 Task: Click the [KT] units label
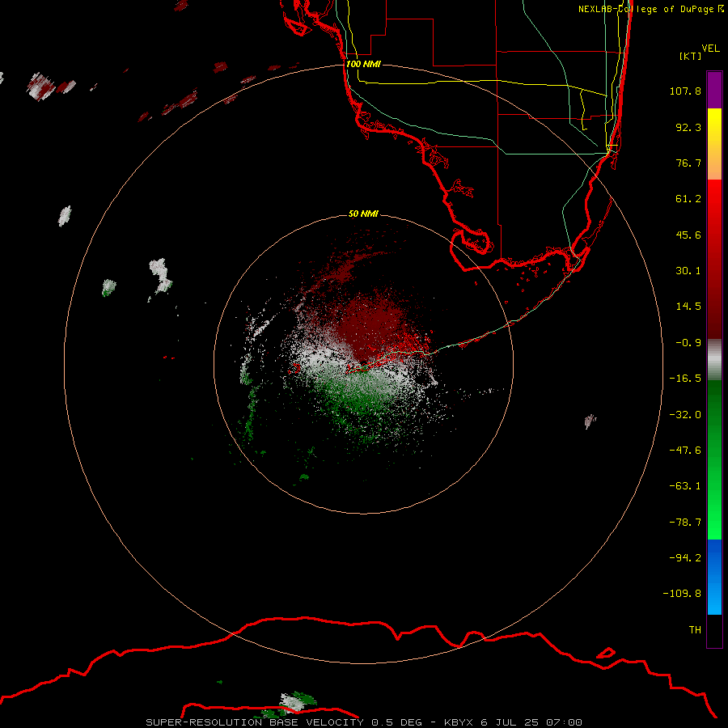(x=691, y=56)
